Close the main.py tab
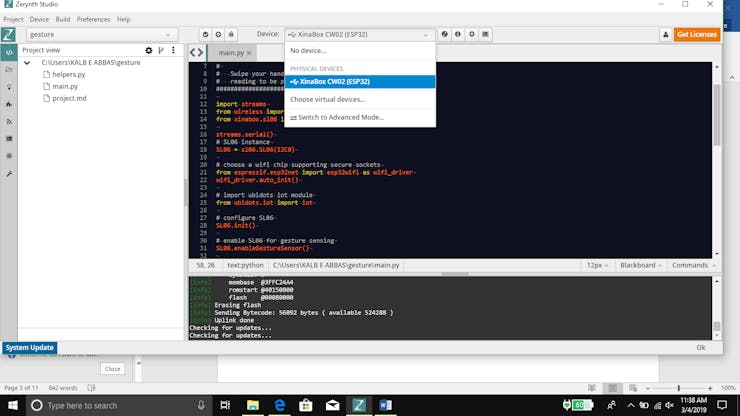Viewport: 740px width, 416px height. 249,53
